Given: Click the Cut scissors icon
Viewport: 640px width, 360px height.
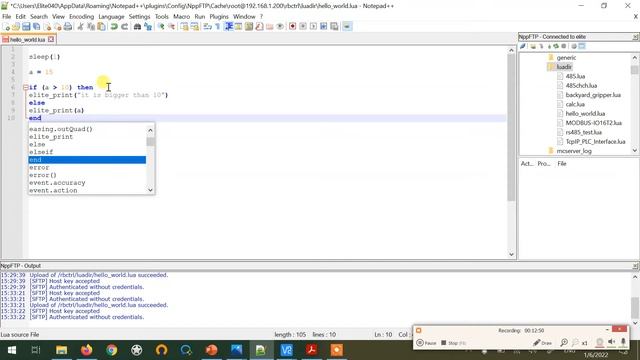Looking at the screenshot, I should pyautogui.click(x=80, y=27).
